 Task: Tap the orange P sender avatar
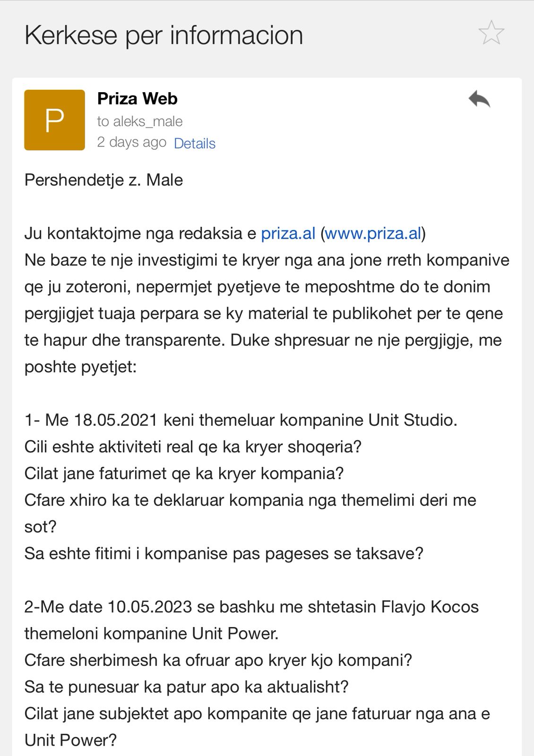(54, 120)
